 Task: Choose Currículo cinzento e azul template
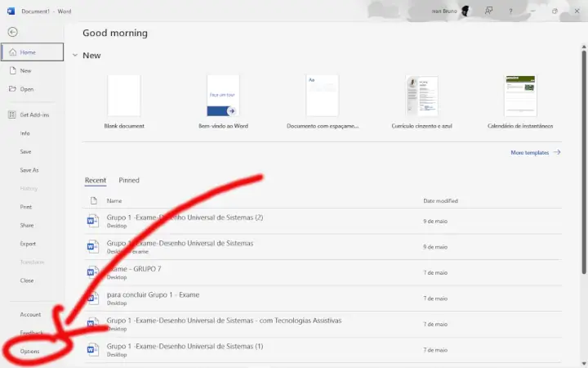point(421,101)
